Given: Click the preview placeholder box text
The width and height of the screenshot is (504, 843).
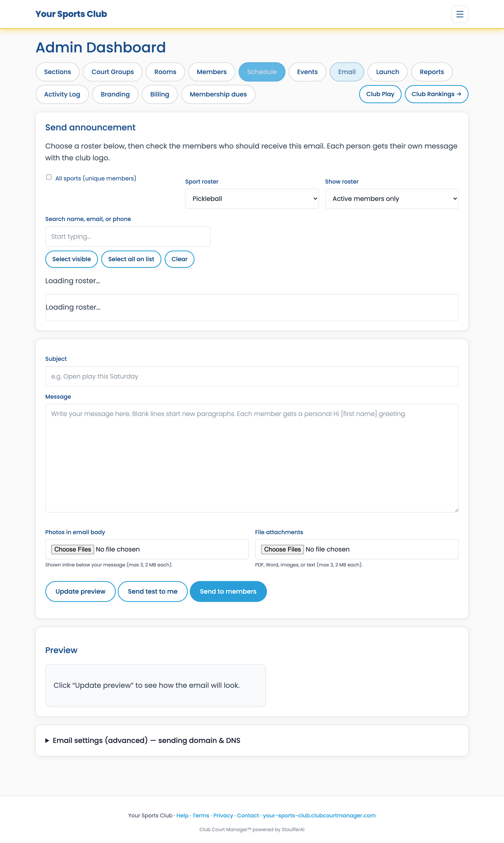Looking at the screenshot, I should (x=147, y=685).
